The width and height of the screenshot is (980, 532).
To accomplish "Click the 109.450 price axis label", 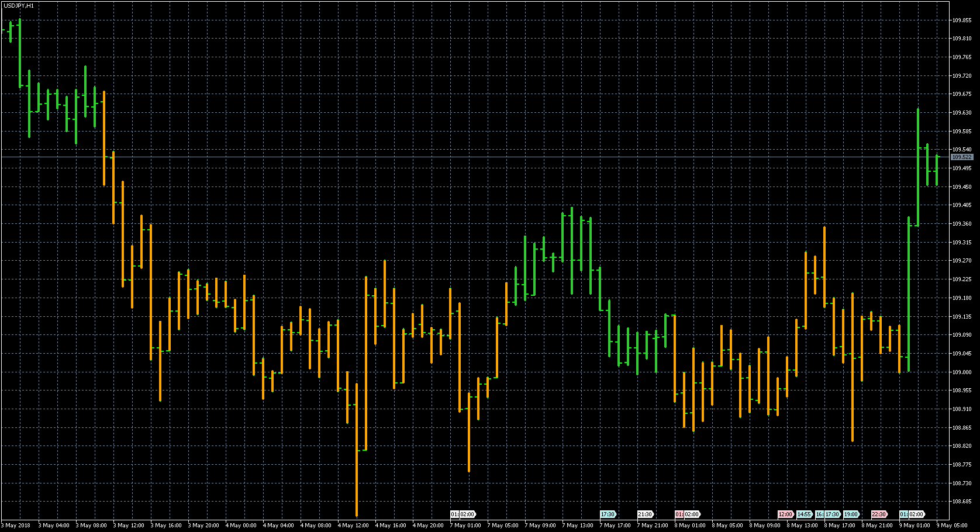I will (961, 187).
